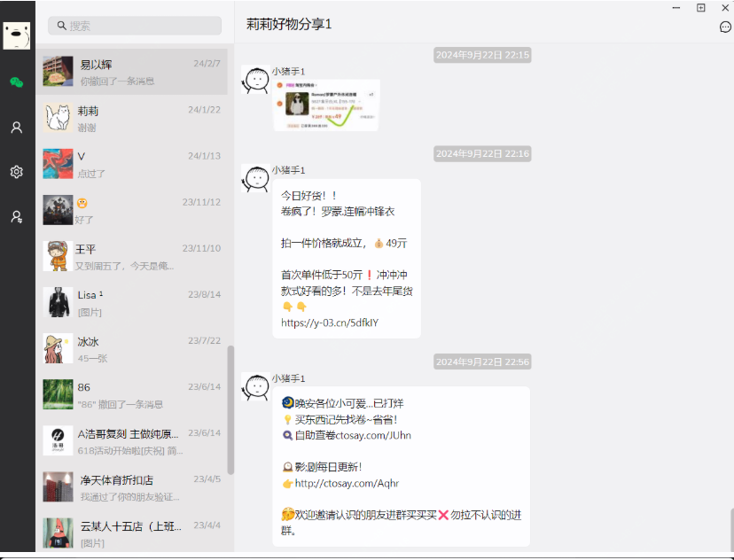
Task: Open chat info via speech-bubble dots icon
Action: 725,27
